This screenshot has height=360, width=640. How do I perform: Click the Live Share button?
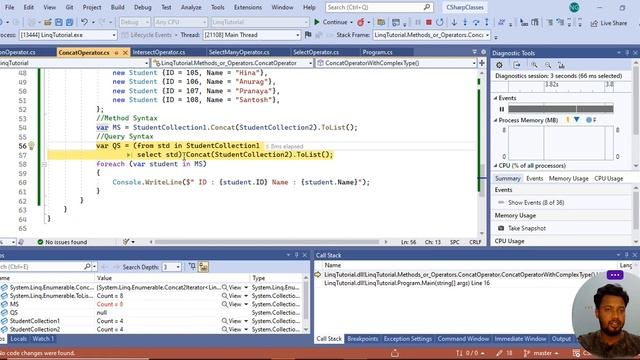click(609, 23)
